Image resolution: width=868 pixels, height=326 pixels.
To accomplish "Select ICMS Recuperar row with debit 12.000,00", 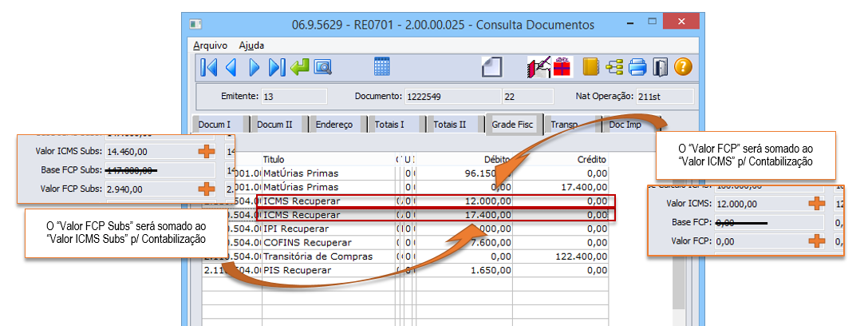I will click(405, 201).
